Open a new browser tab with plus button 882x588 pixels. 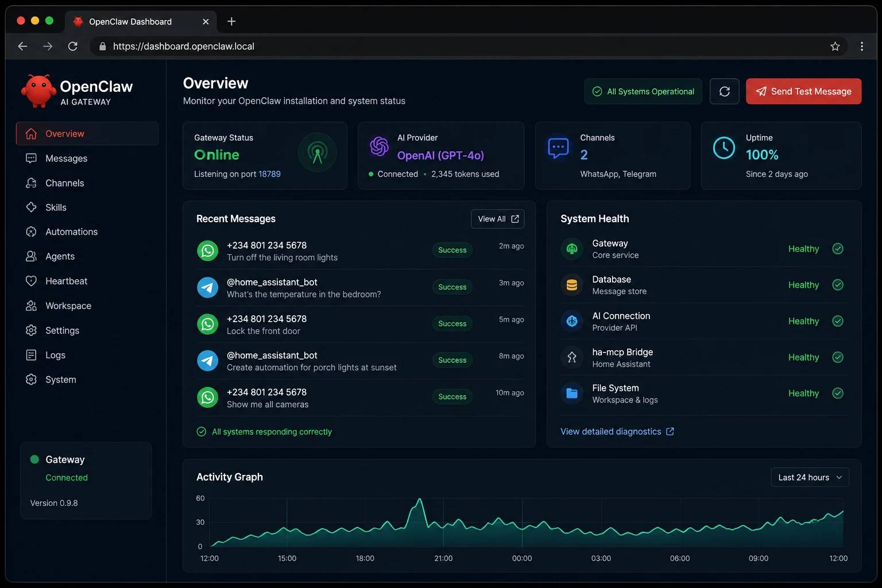(x=231, y=21)
